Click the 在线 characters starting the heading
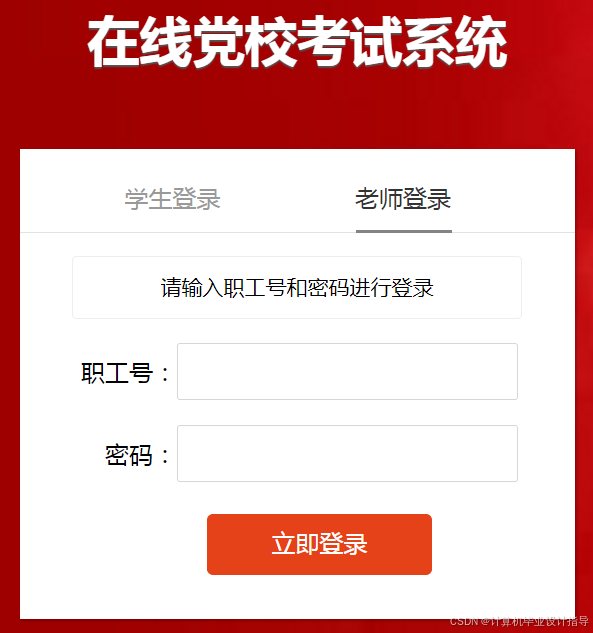This screenshot has height=633, width=593. pyautogui.click(x=140, y=42)
